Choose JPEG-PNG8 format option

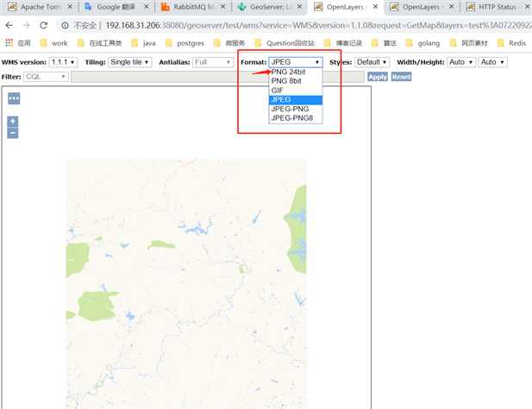(296, 117)
